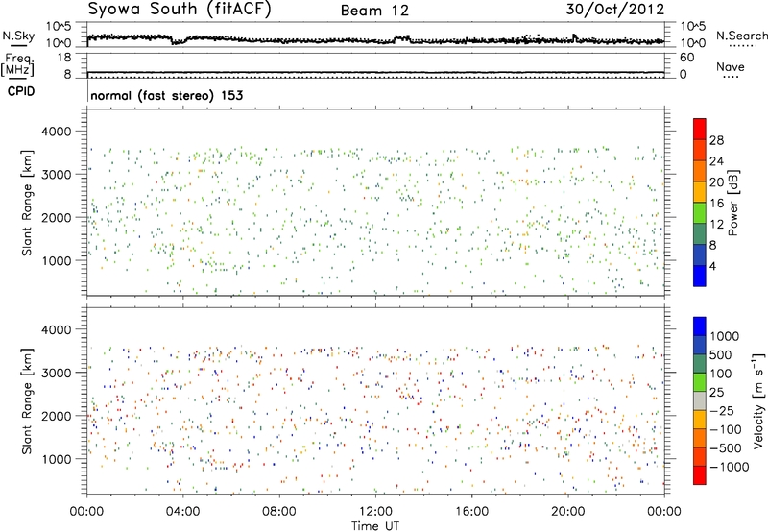Click the red bottom Velocity colorbar segment

click(700, 475)
